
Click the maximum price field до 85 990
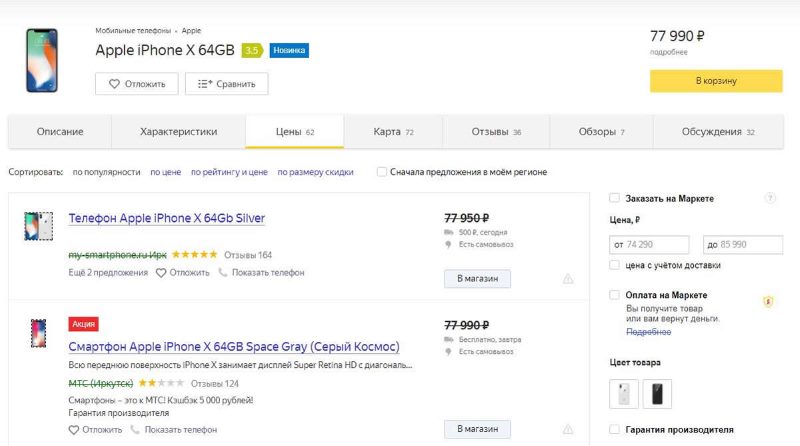pos(743,244)
